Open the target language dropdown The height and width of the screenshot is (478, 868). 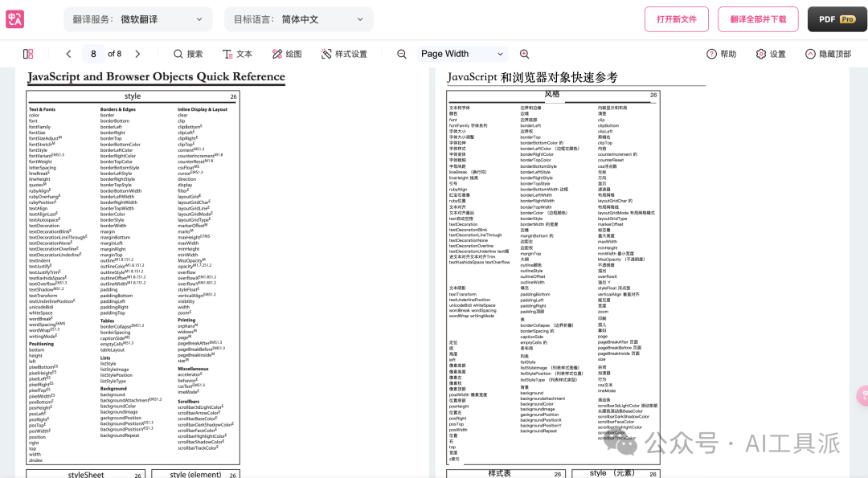point(298,19)
